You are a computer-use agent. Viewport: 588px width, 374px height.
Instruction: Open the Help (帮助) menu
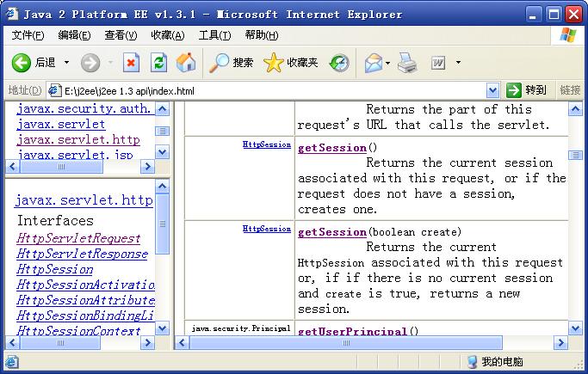[262, 35]
